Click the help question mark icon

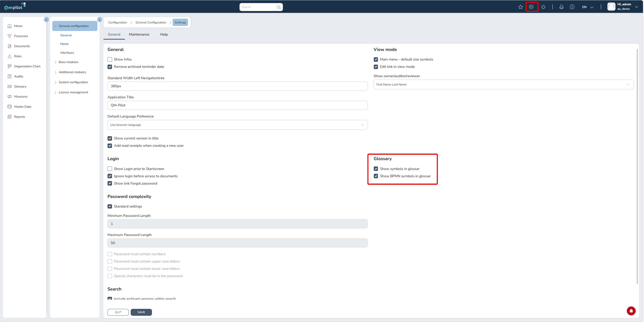tap(572, 7)
